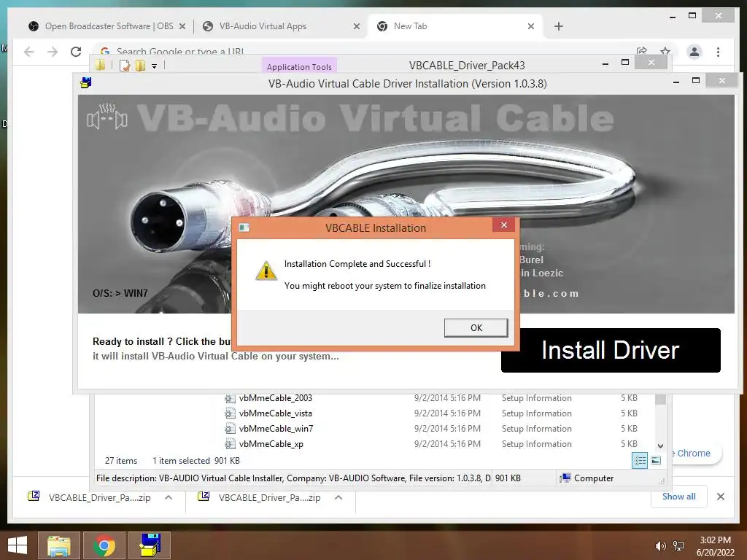This screenshot has height=560, width=747.
Task: Open the Windows Start menu
Action: (x=18, y=545)
